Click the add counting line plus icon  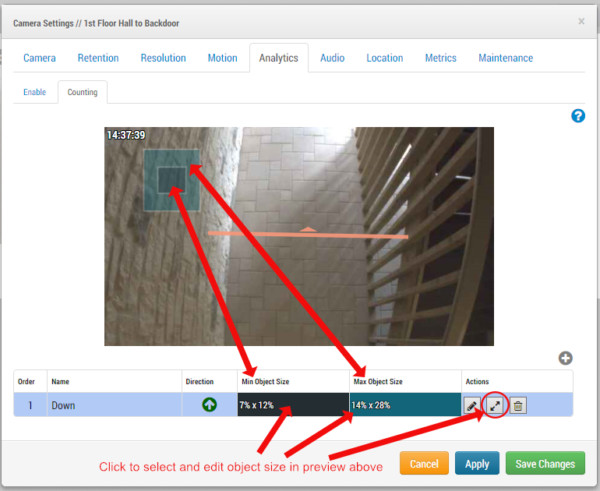pyautogui.click(x=565, y=358)
